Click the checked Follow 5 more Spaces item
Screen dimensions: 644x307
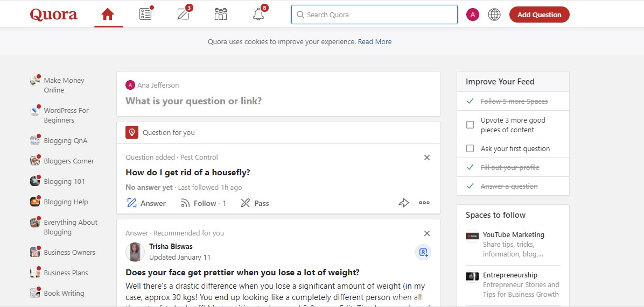coord(514,101)
